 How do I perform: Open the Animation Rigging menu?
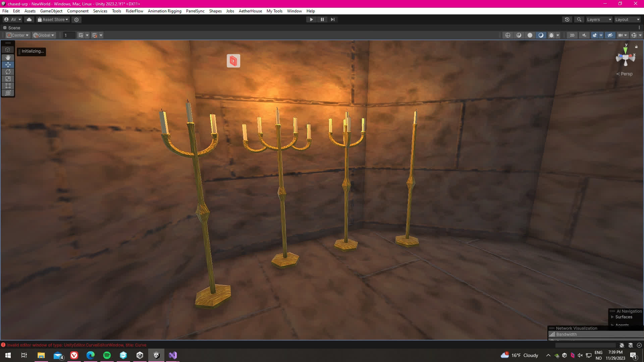pyautogui.click(x=164, y=11)
